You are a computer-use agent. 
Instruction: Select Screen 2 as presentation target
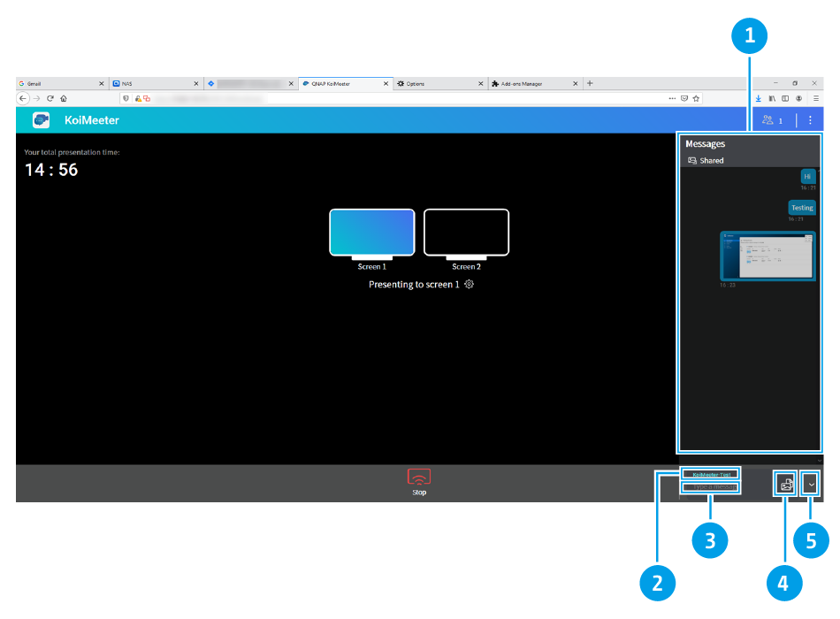tap(466, 233)
